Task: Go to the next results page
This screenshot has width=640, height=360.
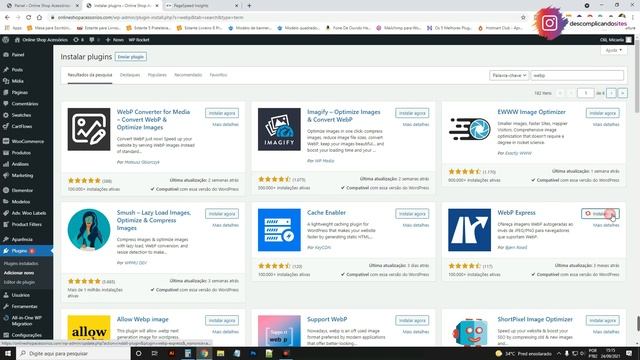Action: (611, 93)
